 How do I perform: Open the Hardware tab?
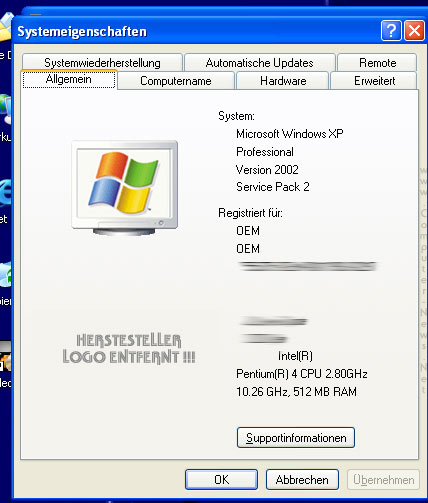283,81
